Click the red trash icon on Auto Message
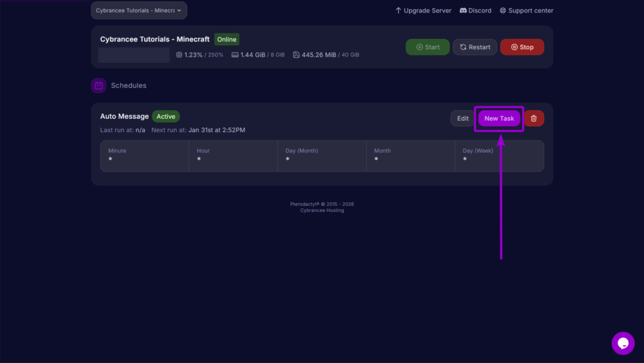Screen dimensions: 644x363 [533, 118]
